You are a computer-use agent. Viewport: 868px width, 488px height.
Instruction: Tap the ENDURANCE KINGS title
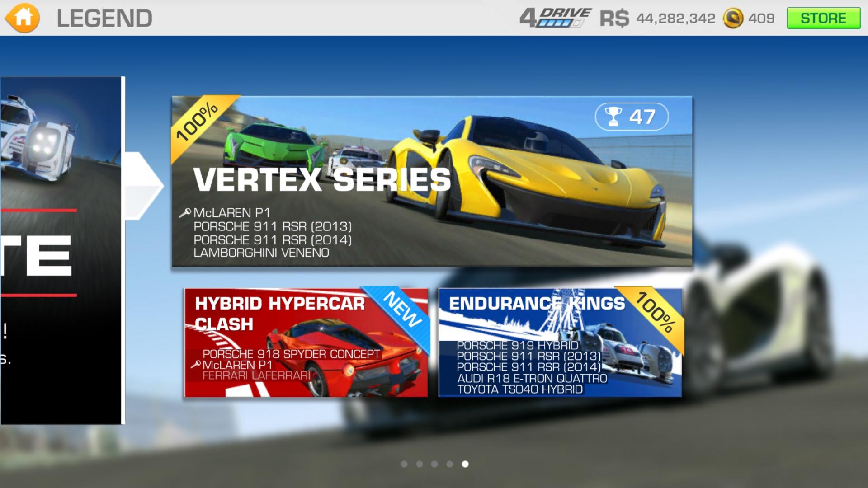(537, 303)
